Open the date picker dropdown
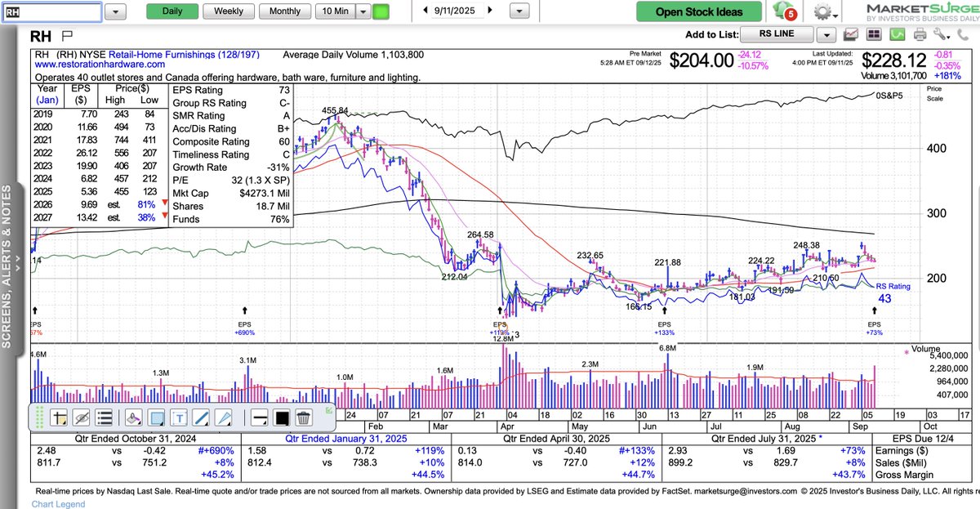Image resolution: width=980 pixels, height=509 pixels. click(x=518, y=11)
